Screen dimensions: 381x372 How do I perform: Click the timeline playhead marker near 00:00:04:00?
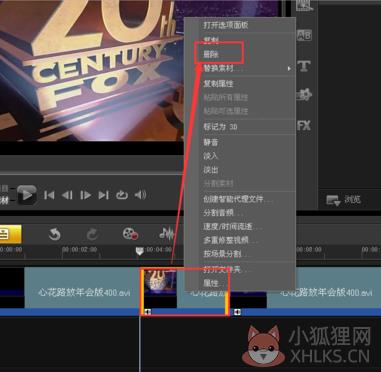click(140, 251)
